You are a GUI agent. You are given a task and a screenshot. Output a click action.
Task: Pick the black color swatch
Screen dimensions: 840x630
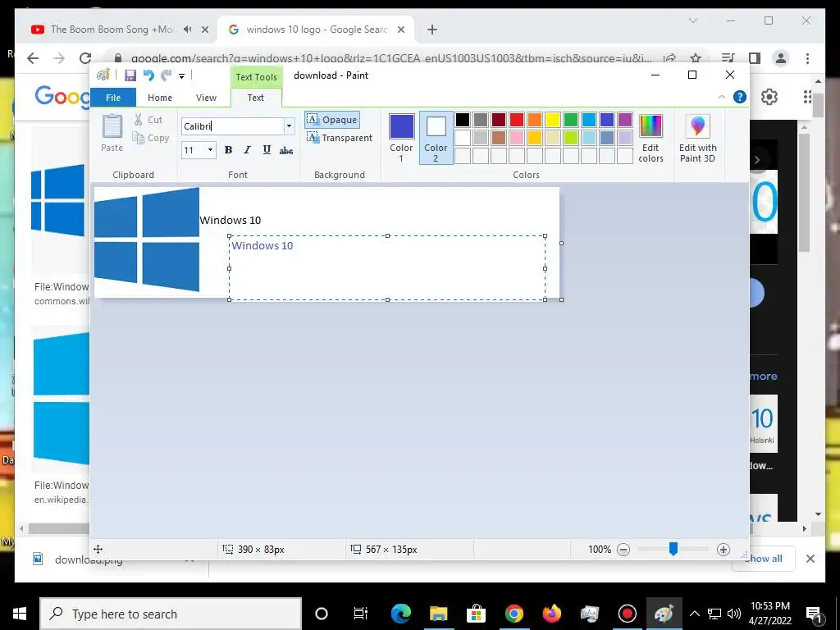point(463,120)
